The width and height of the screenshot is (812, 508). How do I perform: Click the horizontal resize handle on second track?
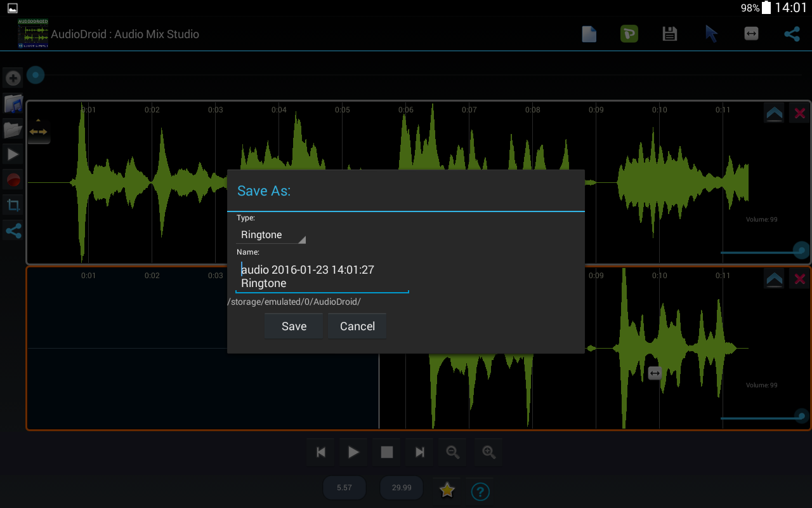point(655,373)
